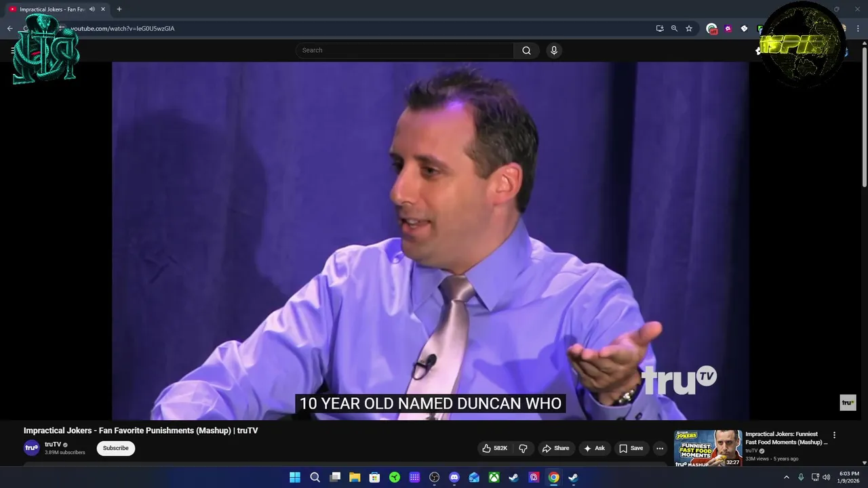Viewport: 868px width, 488px height.
Task: Open Funniest Fast Food Moments thumbnail
Action: click(708, 448)
